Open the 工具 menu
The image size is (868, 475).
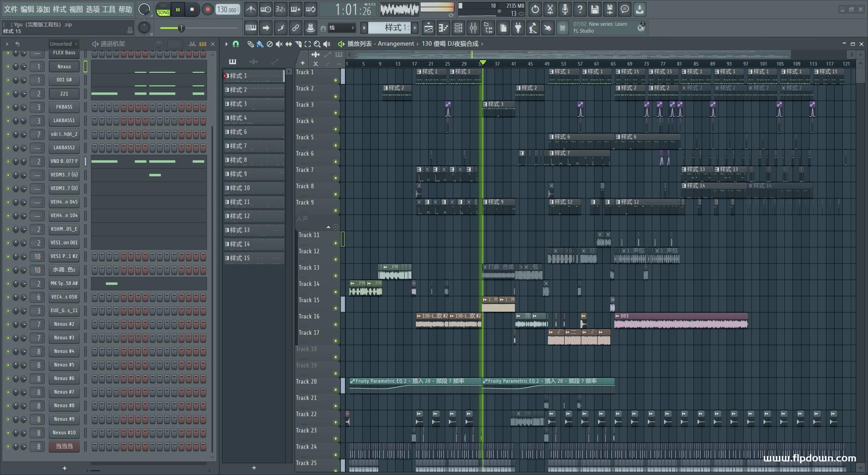pos(108,9)
